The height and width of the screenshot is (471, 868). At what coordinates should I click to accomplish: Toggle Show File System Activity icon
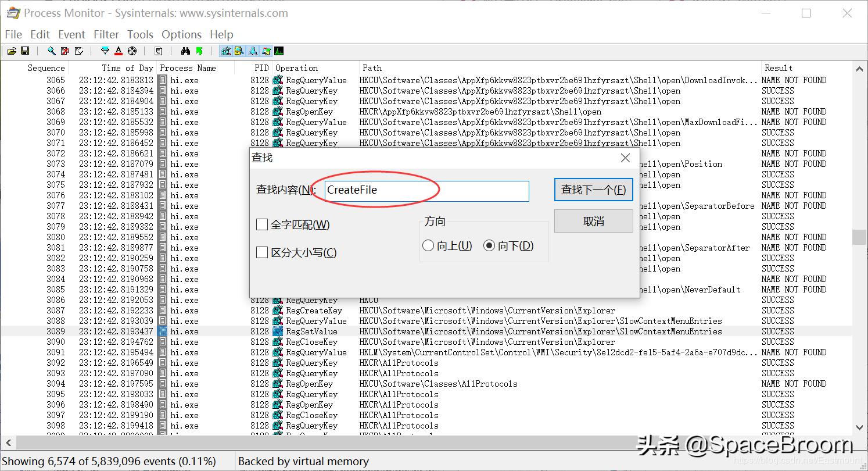tap(239, 51)
